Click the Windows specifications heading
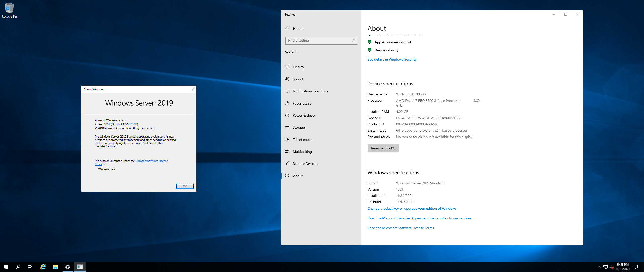This screenshot has width=644, height=272. click(393, 173)
